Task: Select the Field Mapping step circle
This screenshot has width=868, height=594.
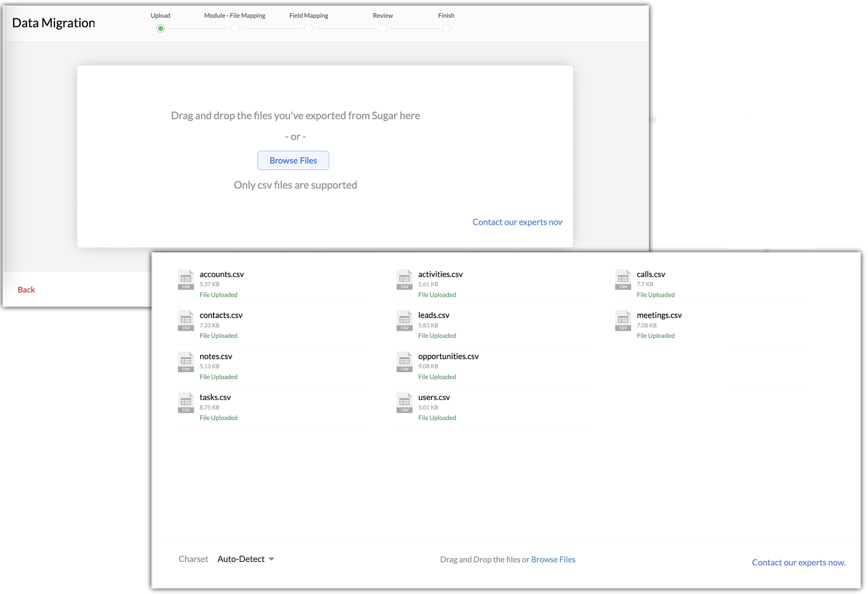Action: point(309,28)
